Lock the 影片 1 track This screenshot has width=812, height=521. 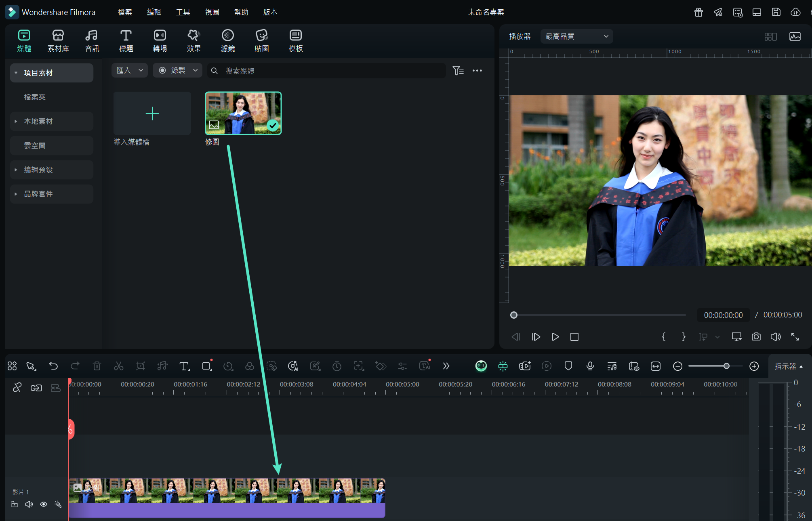click(15, 504)
